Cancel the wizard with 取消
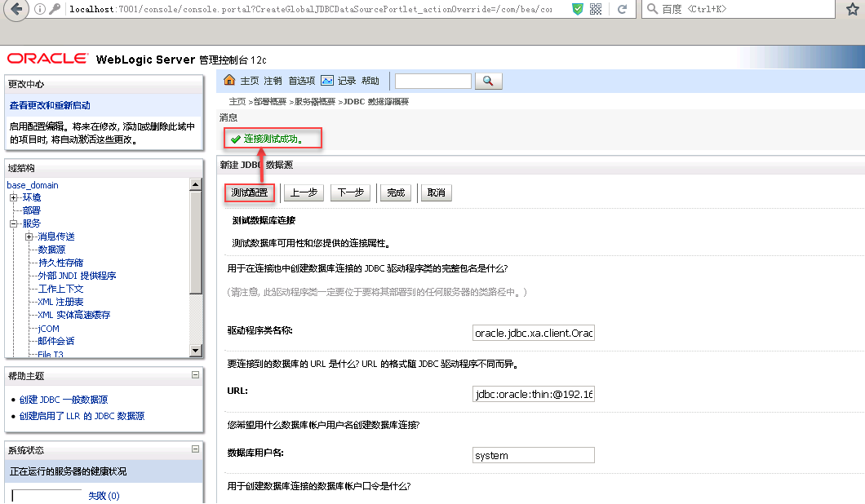The height and width of the screenshot is (504, 865). click(436, 192)
